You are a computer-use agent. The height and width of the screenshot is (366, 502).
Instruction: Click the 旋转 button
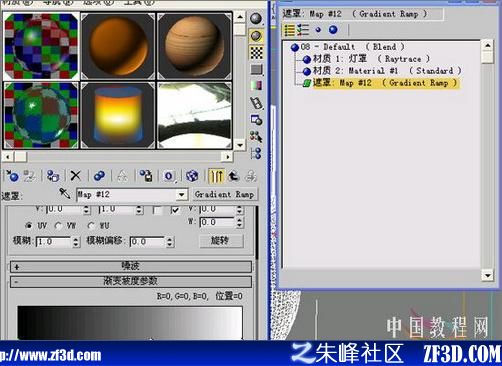221,241
